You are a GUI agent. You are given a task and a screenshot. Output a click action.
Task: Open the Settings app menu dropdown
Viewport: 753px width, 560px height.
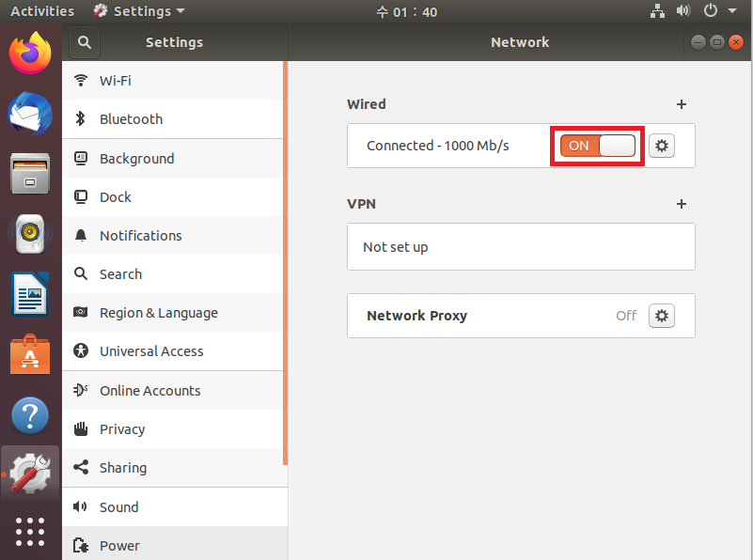pyautogui.click(x=139, y=11)
